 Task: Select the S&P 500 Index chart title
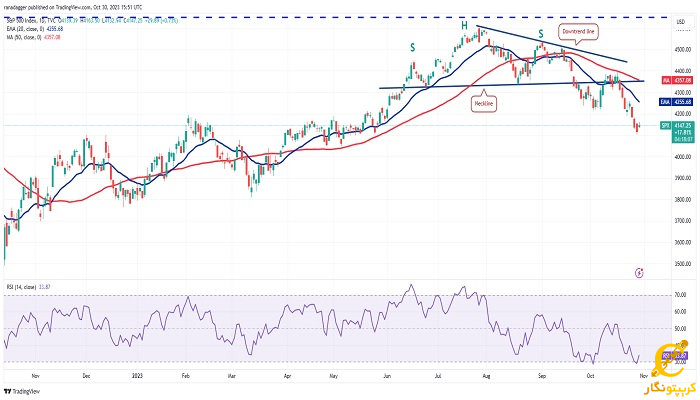point(21,21)
